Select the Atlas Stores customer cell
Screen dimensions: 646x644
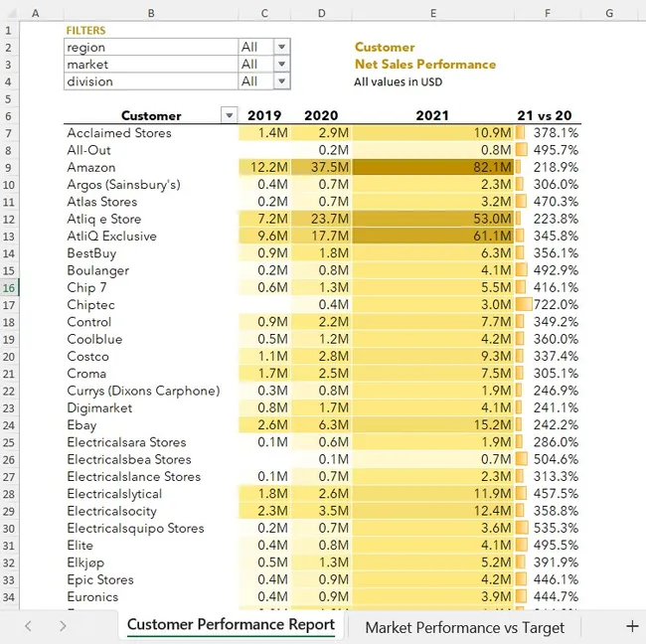(x=151, y=202)
